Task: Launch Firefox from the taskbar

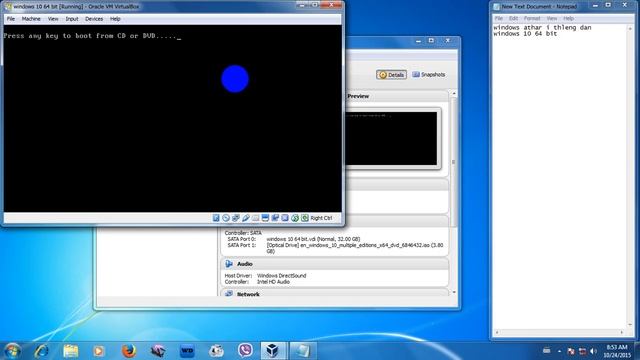Action: tap(129, 351)
